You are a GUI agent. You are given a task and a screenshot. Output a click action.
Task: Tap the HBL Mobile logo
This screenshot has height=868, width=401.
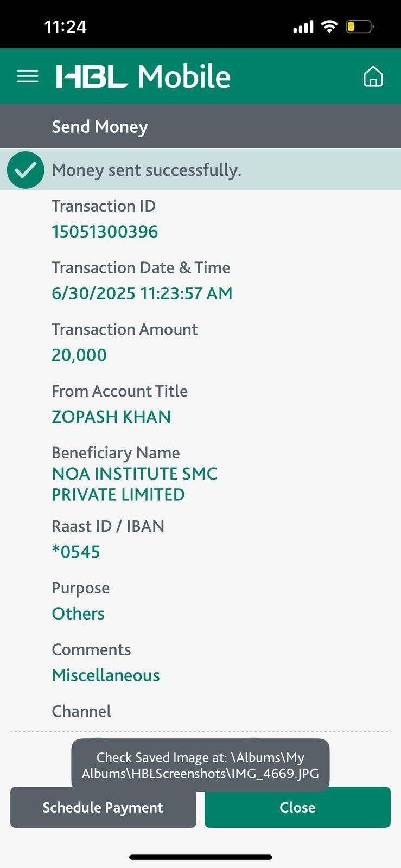tap(143, 76)
